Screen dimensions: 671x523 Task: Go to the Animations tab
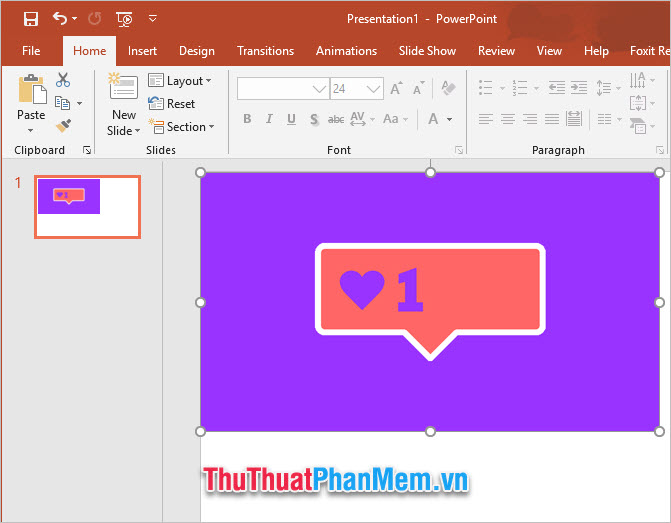(x=346, y=51)
